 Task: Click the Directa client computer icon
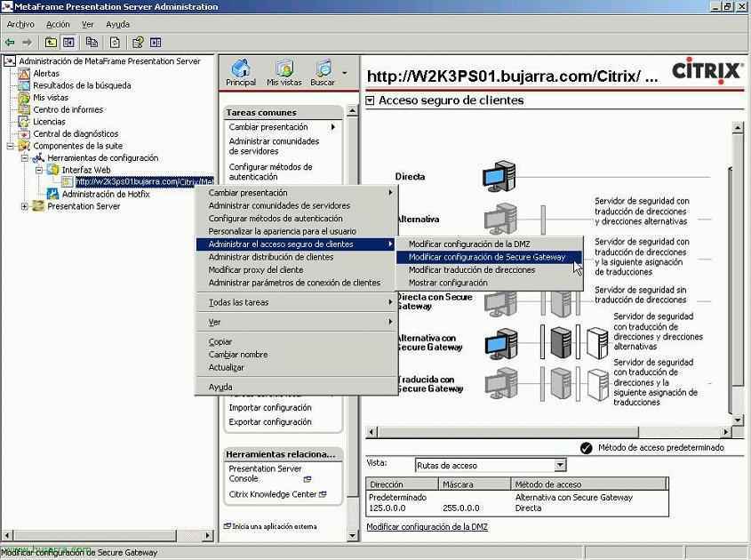coord(499,176)
